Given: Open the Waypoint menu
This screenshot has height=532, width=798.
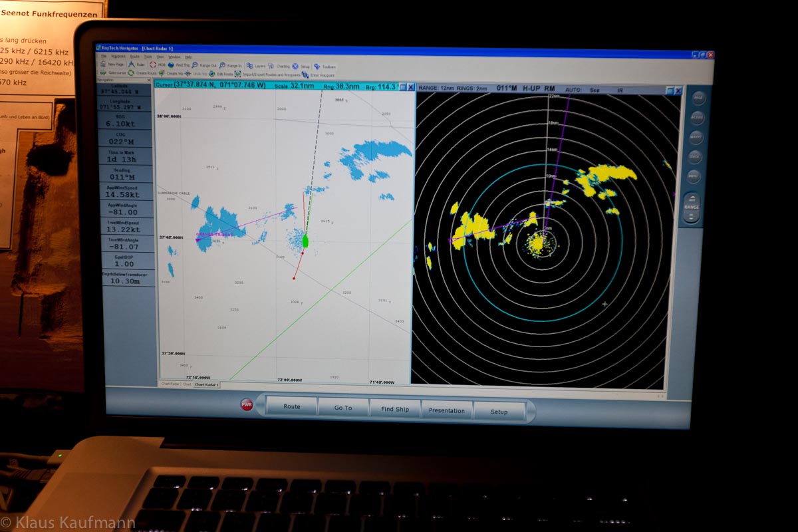Looking at the screenshot, I should [x=118, y=57].
